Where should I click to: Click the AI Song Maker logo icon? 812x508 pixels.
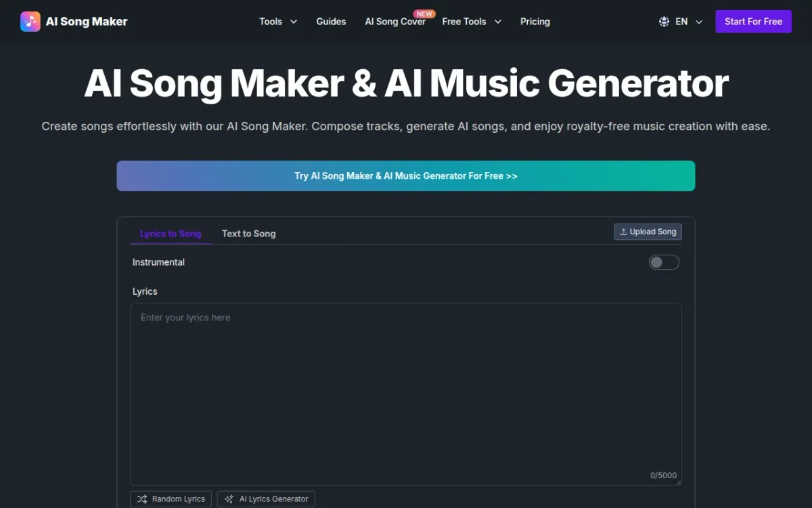click(x=30, y=22)
